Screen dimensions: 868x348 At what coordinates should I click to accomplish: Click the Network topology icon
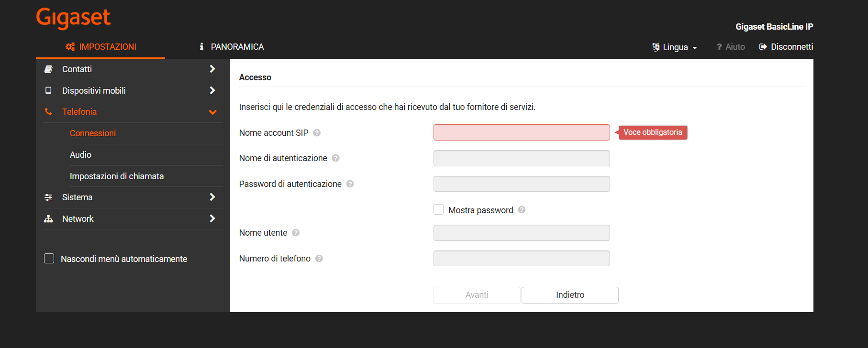[49, 218]
